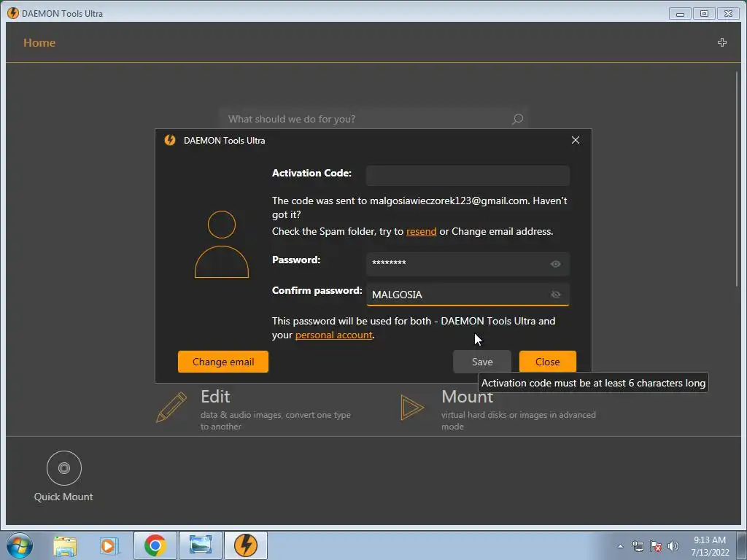
Task: Show the Password field characters with eye icon
Action: point(555,264)
